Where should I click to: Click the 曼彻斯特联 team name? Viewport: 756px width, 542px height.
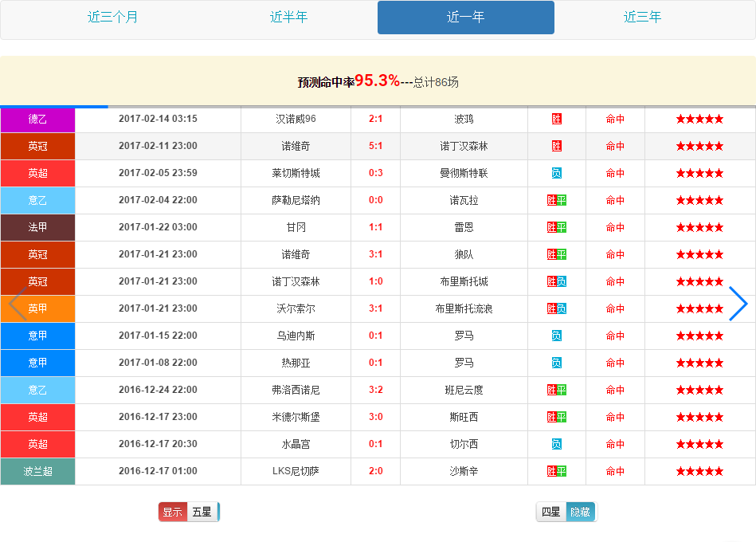(464, 173)
